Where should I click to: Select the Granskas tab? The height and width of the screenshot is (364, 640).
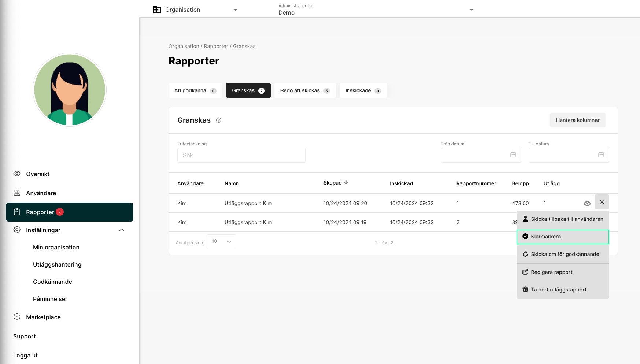tap(248, 90)
